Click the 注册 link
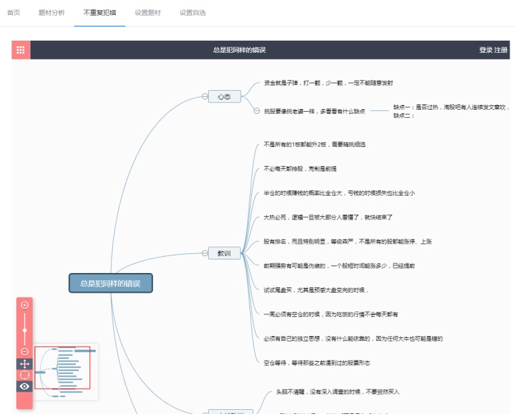This screenshot has width=515, height=420. click(501, 50)
